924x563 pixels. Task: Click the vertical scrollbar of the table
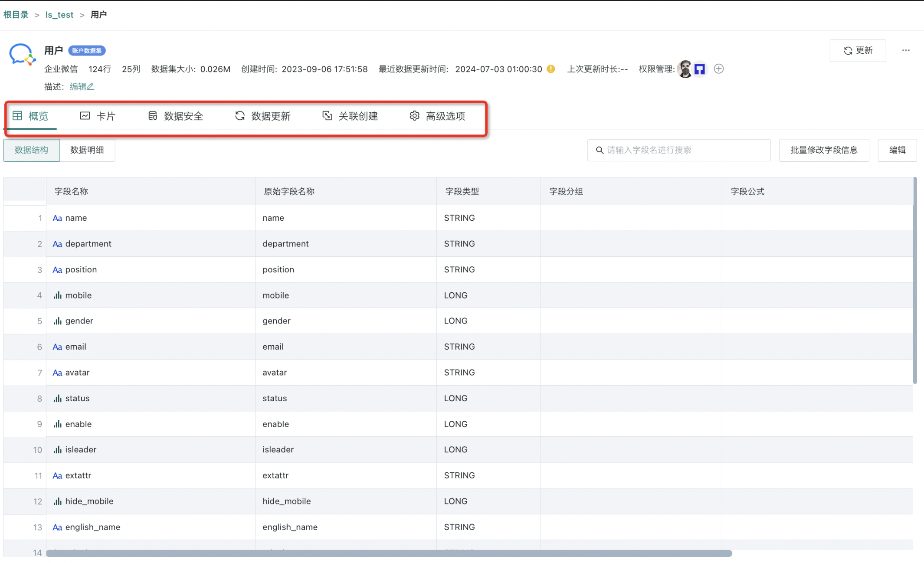(x=915, y=281)
